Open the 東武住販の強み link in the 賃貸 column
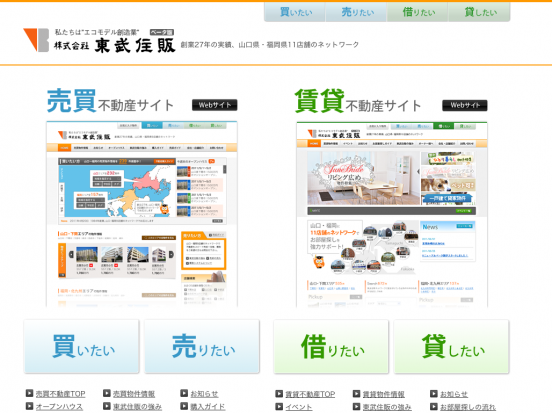The image size is (552, 413). click(387, 407)
